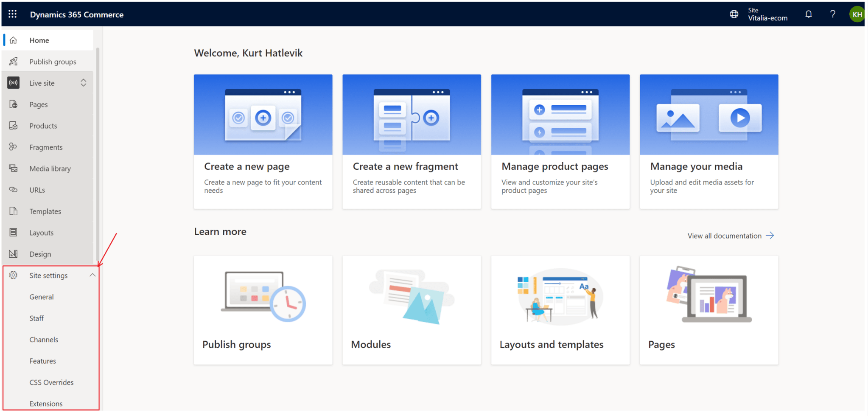This screenshot has width=868, height=416.
Task: Open help question mark icon
Action: pyautogui.click(x=832, y=14)
